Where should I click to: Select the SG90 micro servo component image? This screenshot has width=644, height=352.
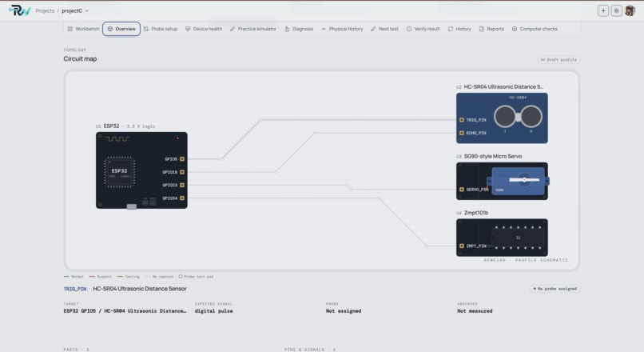coord(502,181)
